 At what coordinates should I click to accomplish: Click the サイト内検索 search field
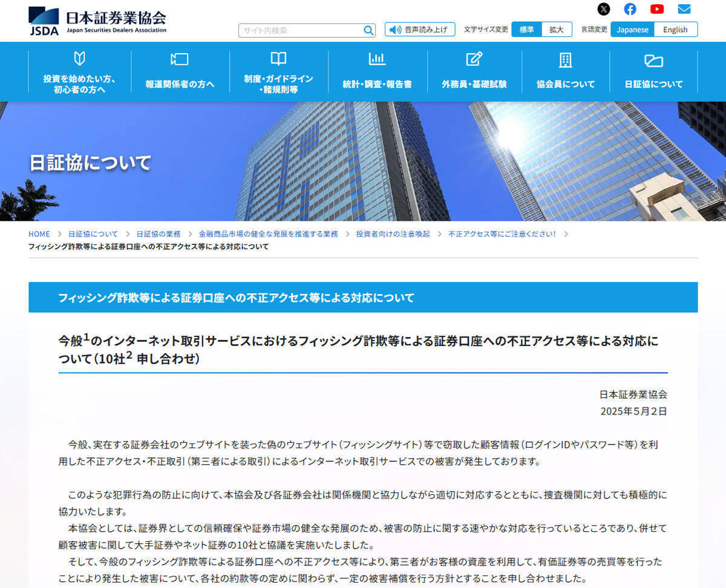pos(301,30)
